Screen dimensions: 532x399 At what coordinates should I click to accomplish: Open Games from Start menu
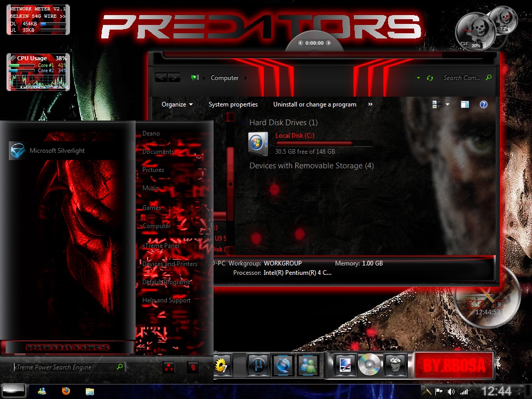[151, 207]
